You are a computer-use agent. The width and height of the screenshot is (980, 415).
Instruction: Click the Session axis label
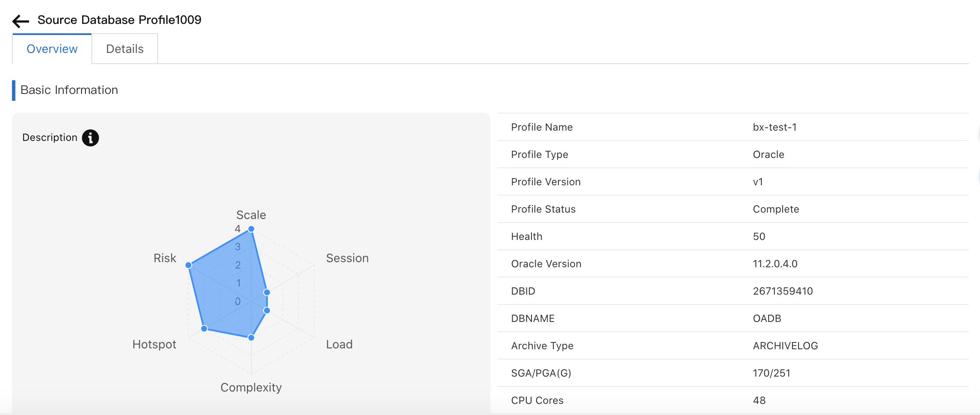(x=347, y=258)
